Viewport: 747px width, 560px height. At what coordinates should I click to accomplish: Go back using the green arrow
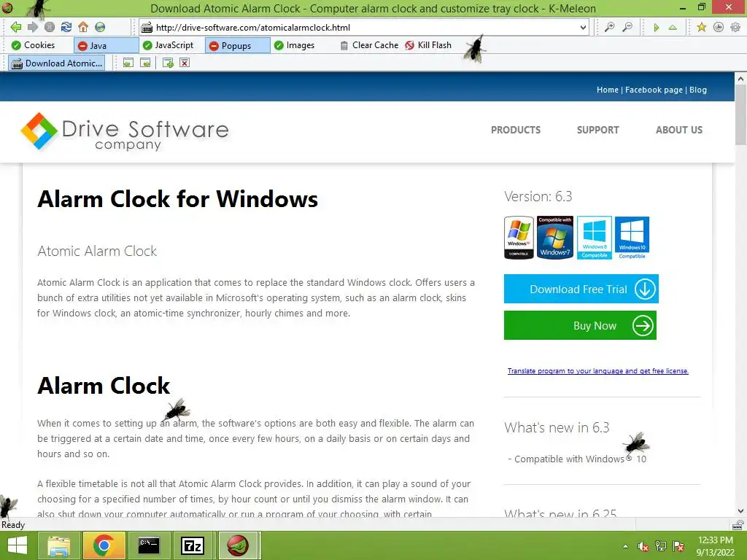click(16, 27)
